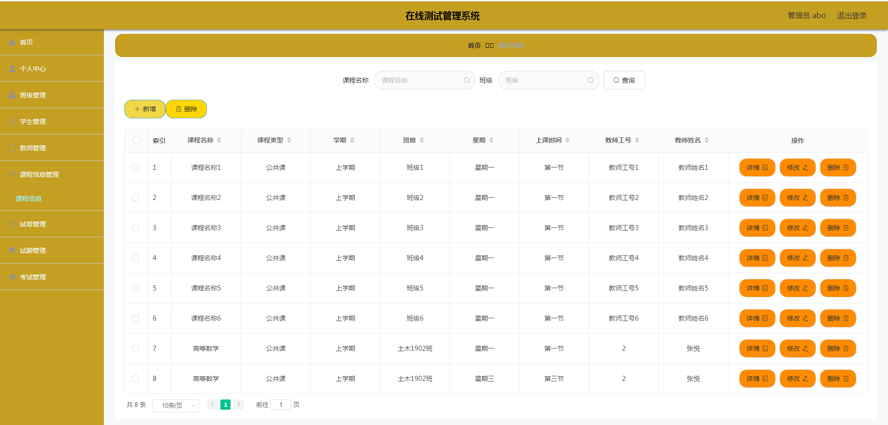Screen dimensions: 888x425
Task: Sort by 星期 column sort icon
Action: pos(491,141)
